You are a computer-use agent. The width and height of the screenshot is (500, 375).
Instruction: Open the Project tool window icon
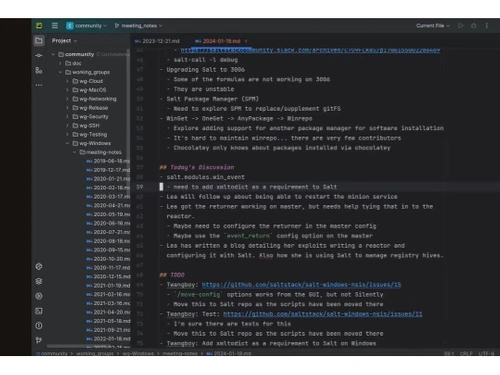click(x=39, y=41)
